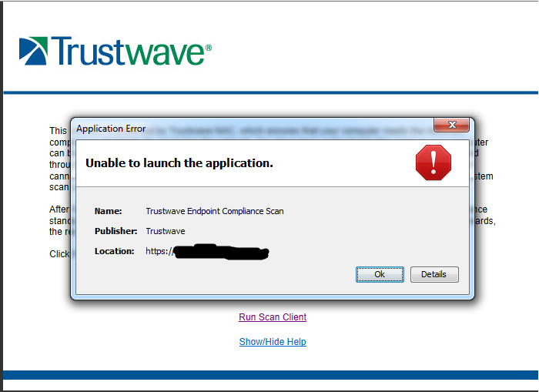539x392 pixels.
Task: Select the Publisher value 'Trustwave'
Action: point(166,231)
